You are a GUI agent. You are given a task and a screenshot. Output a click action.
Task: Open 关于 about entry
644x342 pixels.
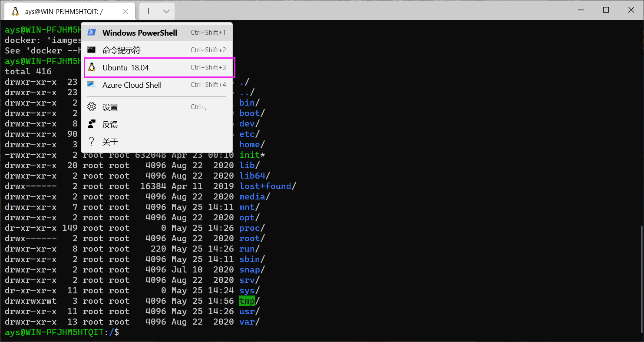point(157,142)
